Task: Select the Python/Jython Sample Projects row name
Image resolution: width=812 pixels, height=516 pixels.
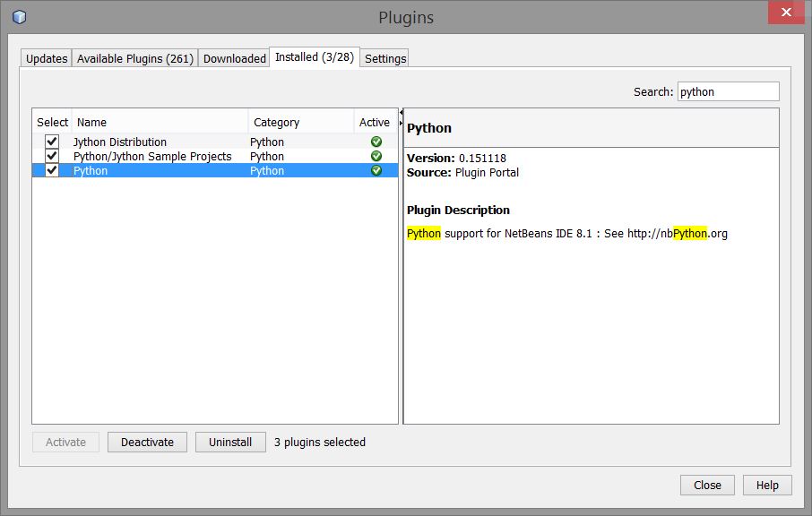Action: coord(152,156)
